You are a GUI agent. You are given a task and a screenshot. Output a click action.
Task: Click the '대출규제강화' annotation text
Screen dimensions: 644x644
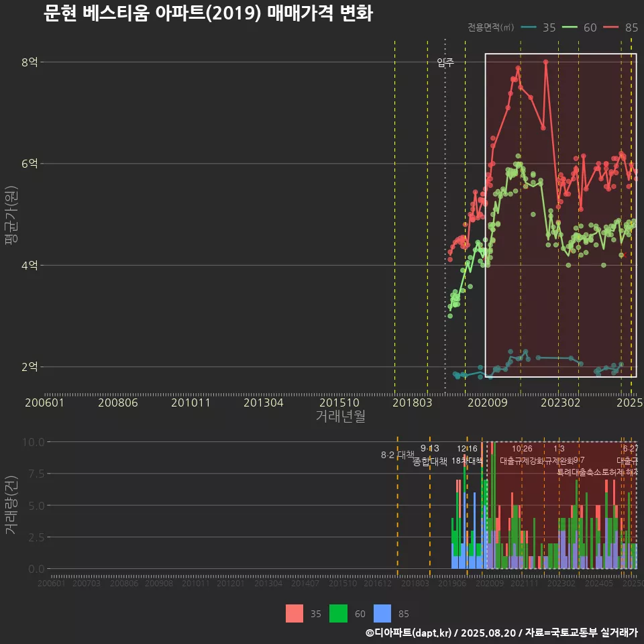pyautogui.click(x=522, y=461)
